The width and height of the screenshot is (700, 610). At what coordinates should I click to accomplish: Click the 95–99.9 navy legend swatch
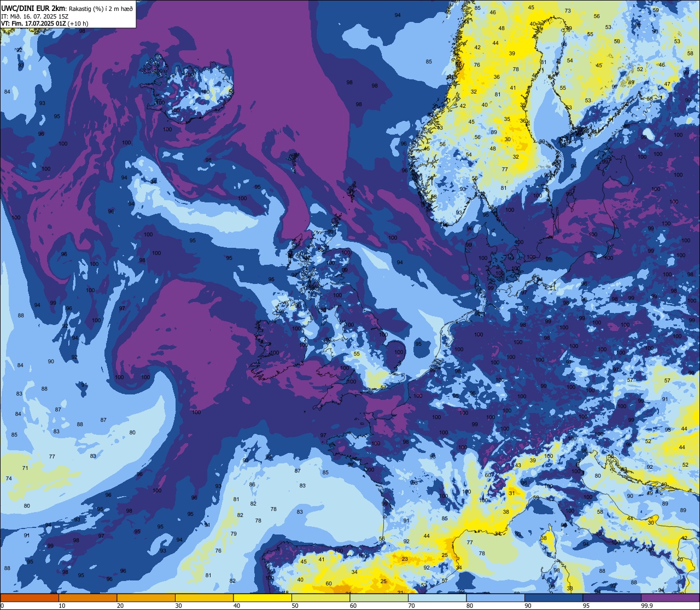click(612, 597)
